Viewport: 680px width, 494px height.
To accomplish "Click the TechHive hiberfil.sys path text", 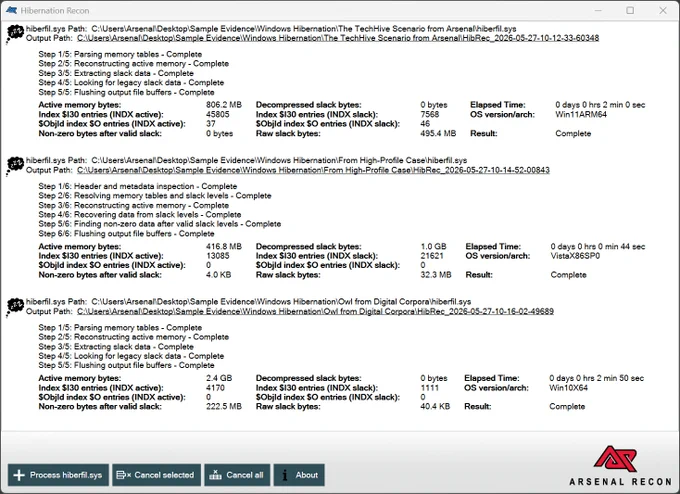I will pyautogui.click(x=304, y=29).
